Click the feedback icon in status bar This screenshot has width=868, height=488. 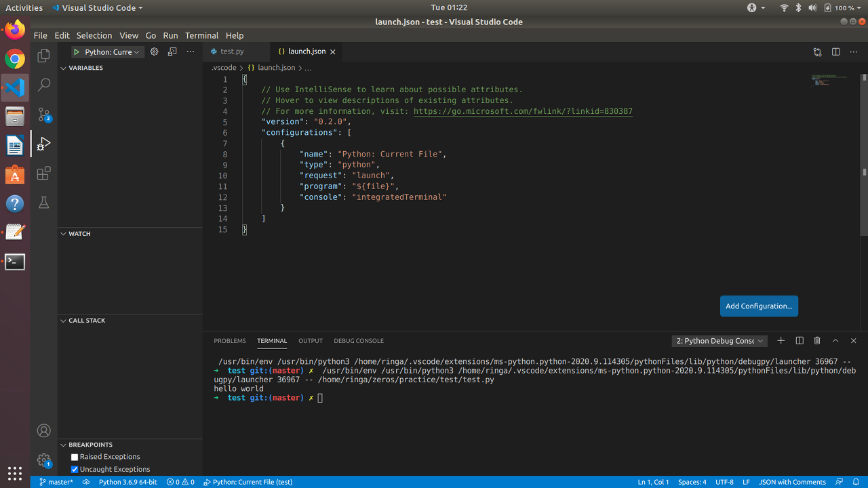[x=839, y=482]
